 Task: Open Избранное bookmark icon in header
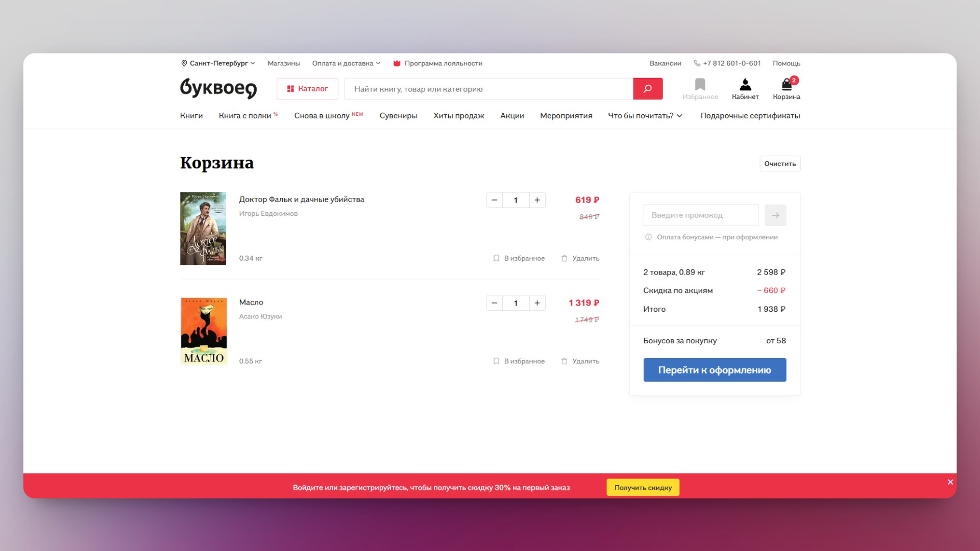click(700, 88)
